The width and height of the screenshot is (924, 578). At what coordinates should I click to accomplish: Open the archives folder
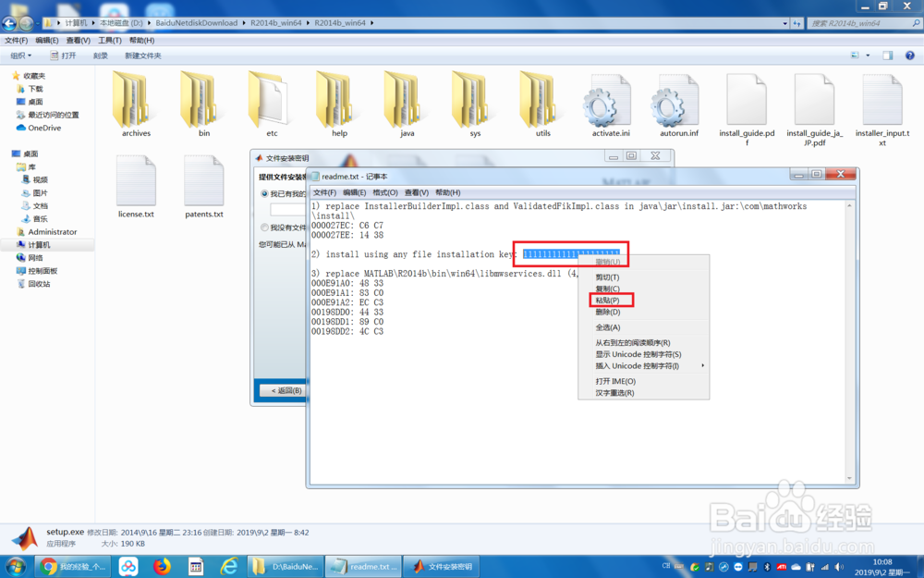[136, 105]
